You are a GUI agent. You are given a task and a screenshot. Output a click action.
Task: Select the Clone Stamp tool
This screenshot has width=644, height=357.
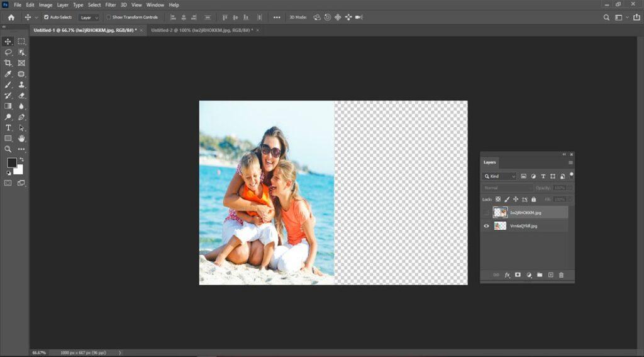pyautogui.click(x=21, y=85)
